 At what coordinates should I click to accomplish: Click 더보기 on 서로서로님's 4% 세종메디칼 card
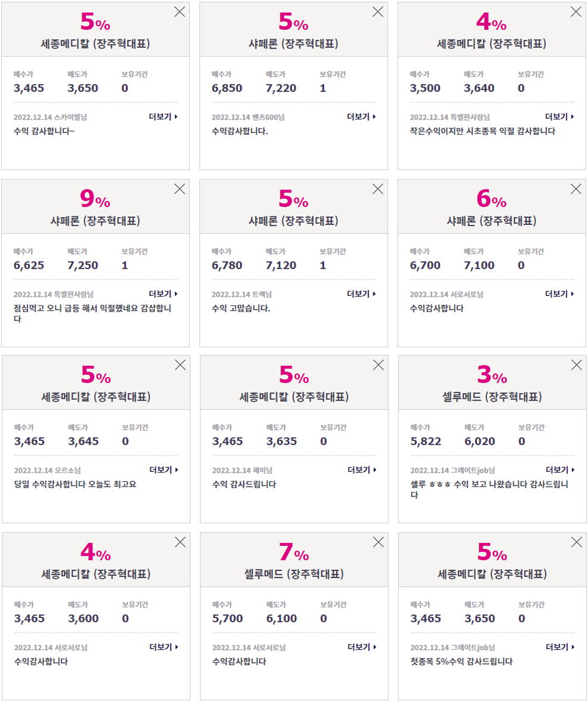(x=163, y=647)
